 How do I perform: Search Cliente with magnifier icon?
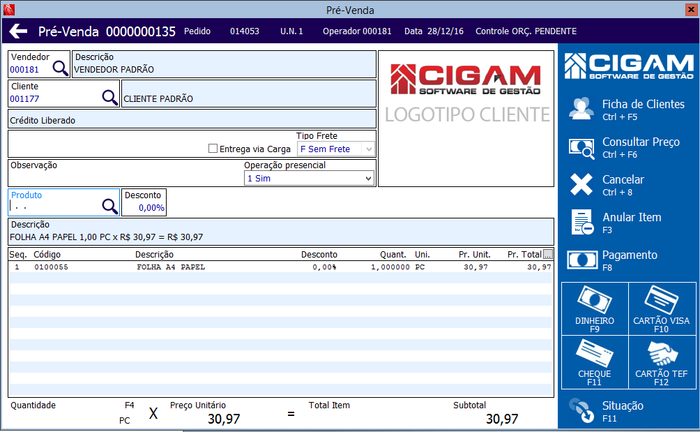coord(110,97)
